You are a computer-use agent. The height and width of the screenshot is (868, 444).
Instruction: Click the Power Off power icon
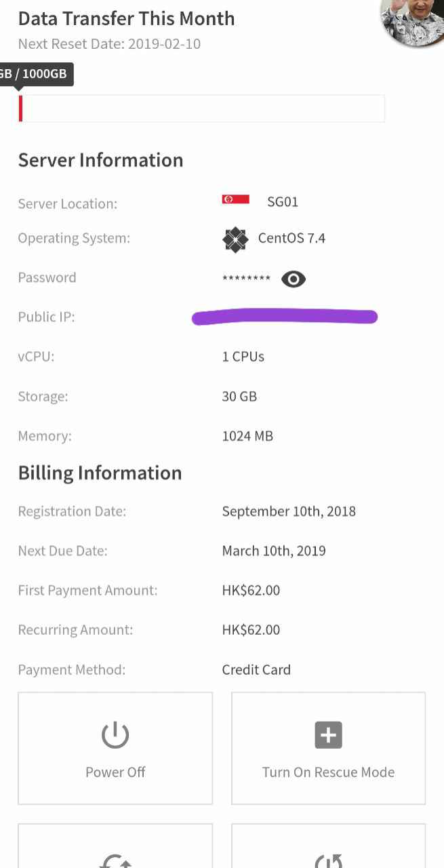pyautogui.click(x=115, y=735)
